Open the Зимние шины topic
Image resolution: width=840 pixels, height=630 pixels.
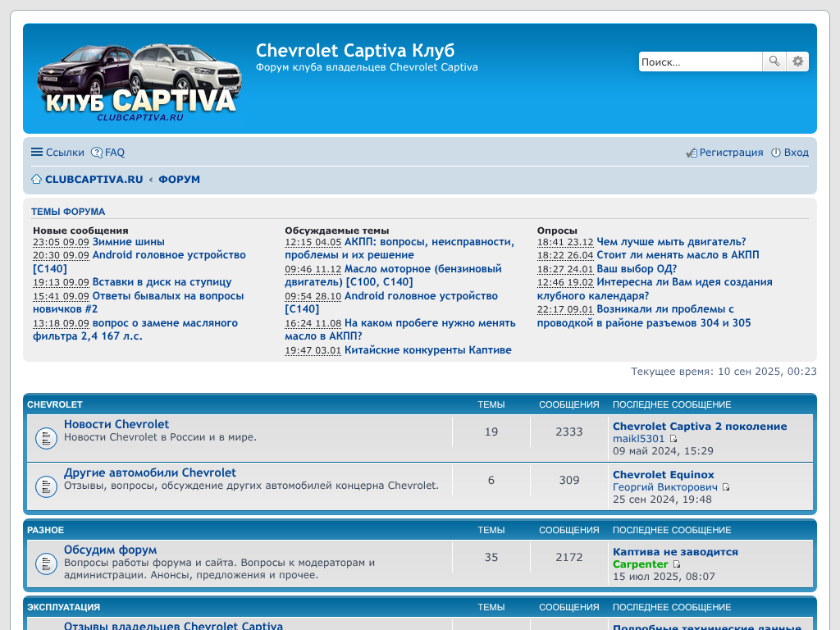click(128, 242)
